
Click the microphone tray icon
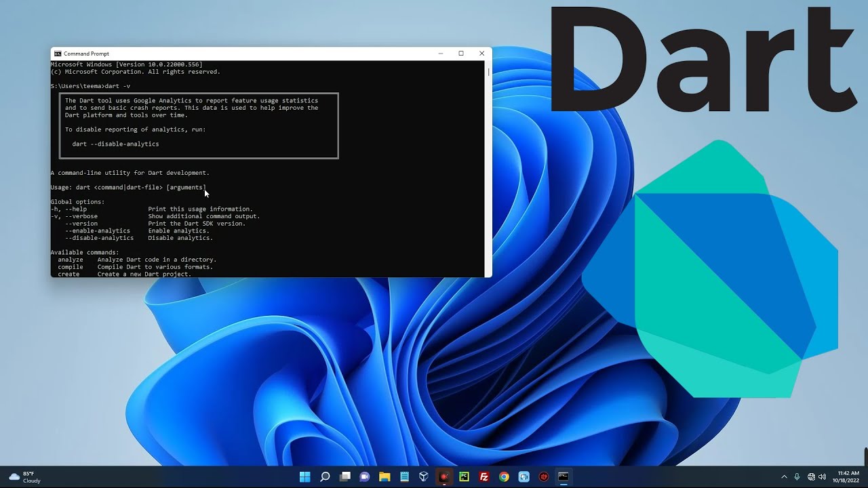coord(797,476)
